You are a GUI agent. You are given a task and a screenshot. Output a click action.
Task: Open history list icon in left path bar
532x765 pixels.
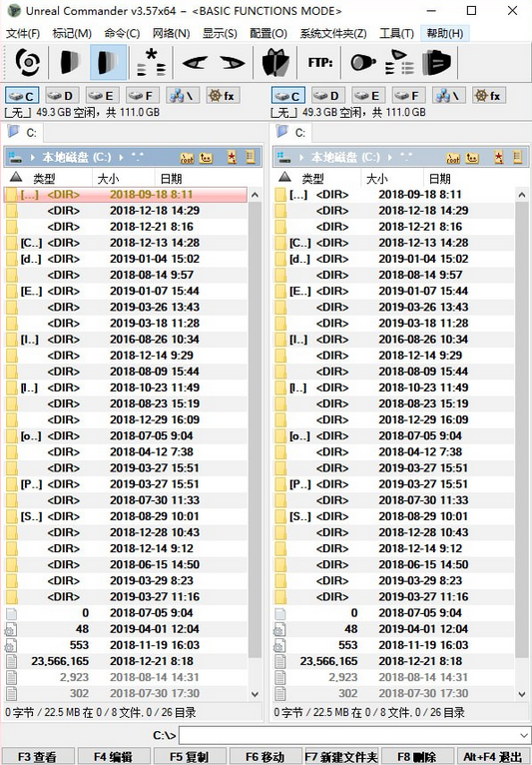click(x=251, y=157)
